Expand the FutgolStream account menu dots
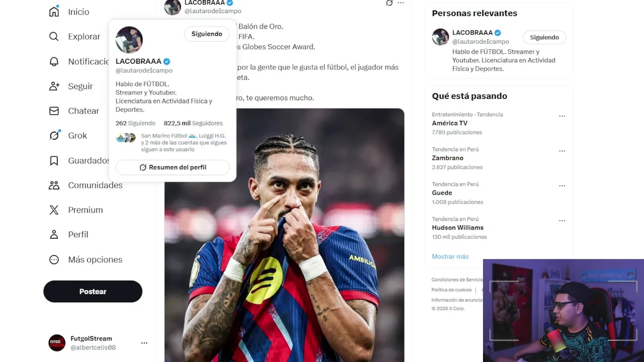The width and height of the screenshot is (644, 362). [144, 343]
